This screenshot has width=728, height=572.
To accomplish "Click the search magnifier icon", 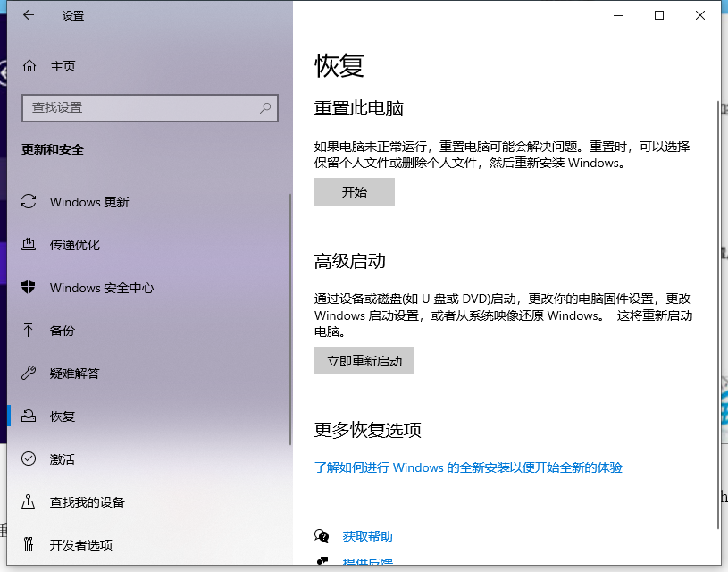I will 265,107.
